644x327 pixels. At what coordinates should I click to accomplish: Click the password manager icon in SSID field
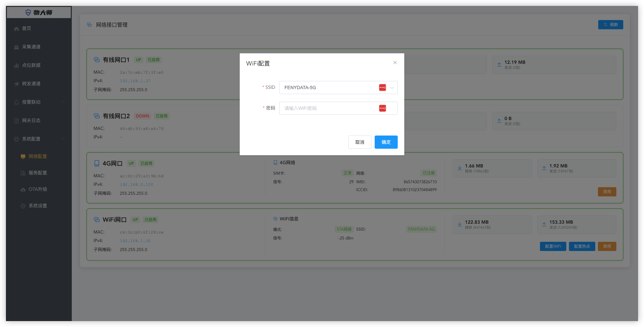(382, 88)
